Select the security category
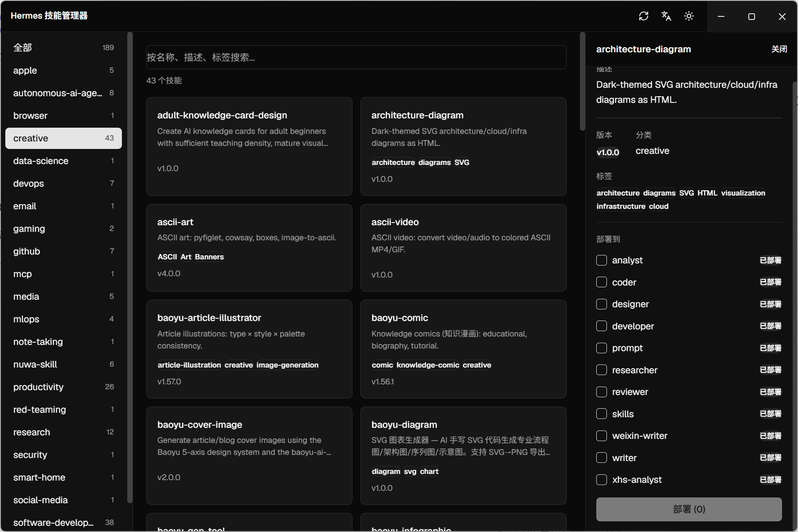The height and width of the screenshot is (532, 798). 63,455
